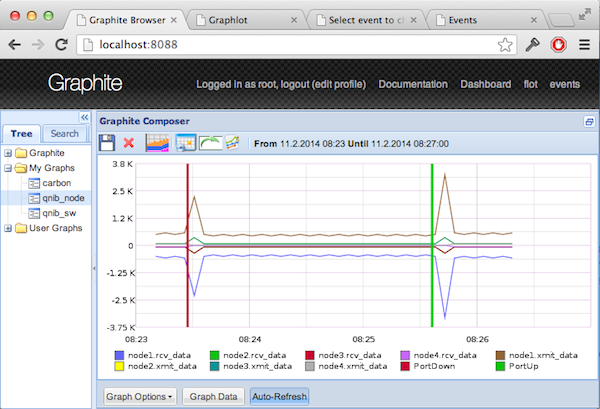Toggle the Auto-Refresh button
This screenshot has width=600, height=409.
tap(279, 397)
